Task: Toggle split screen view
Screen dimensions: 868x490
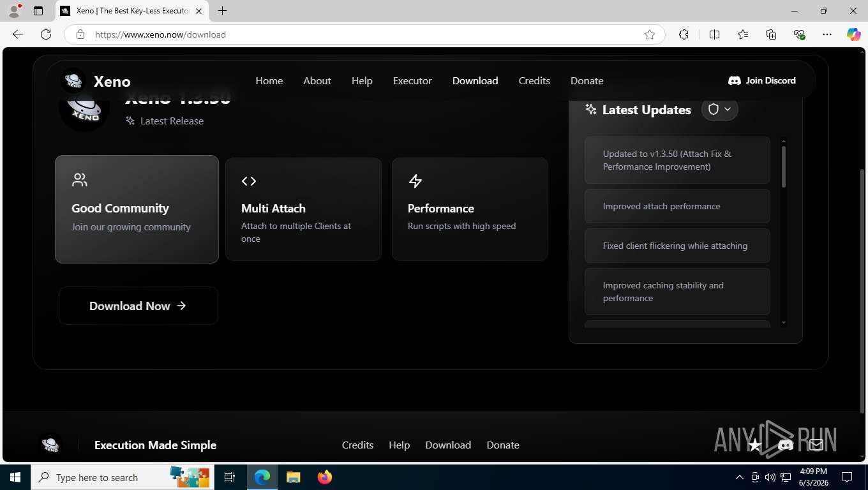Action: [x=714, y=34]
